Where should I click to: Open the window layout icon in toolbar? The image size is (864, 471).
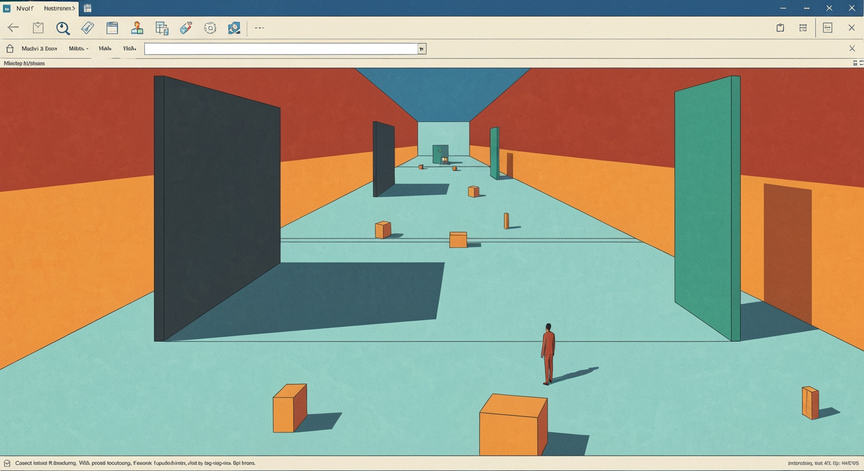click(x=112, y=28)
